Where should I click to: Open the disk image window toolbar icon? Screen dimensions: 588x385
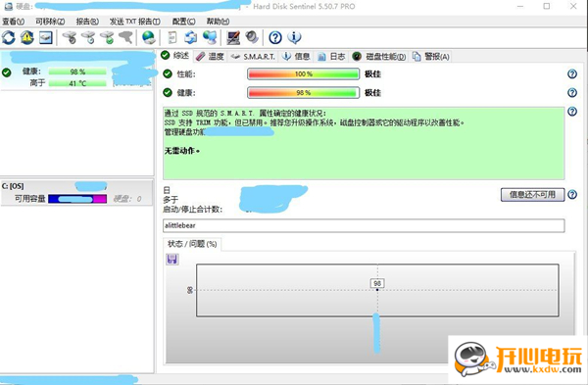[46, 37]
